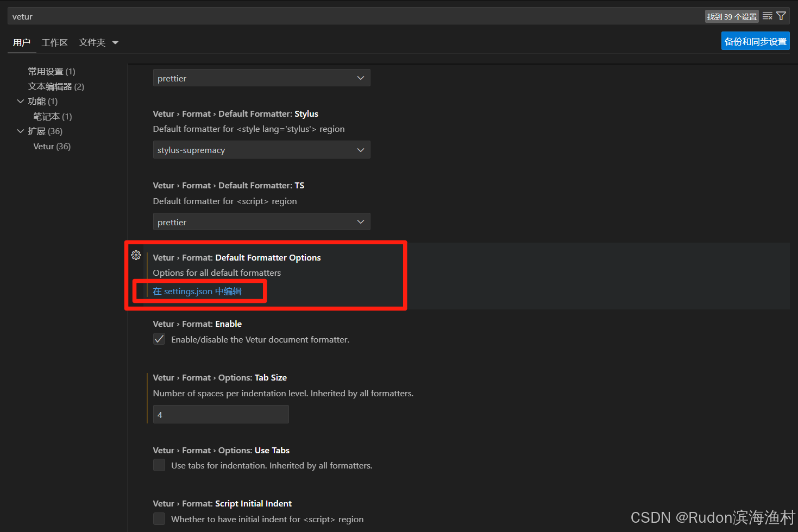Click the gear icon beside Default Formatter Options
This screenshot has height=532, width=798.
(136, 255)
